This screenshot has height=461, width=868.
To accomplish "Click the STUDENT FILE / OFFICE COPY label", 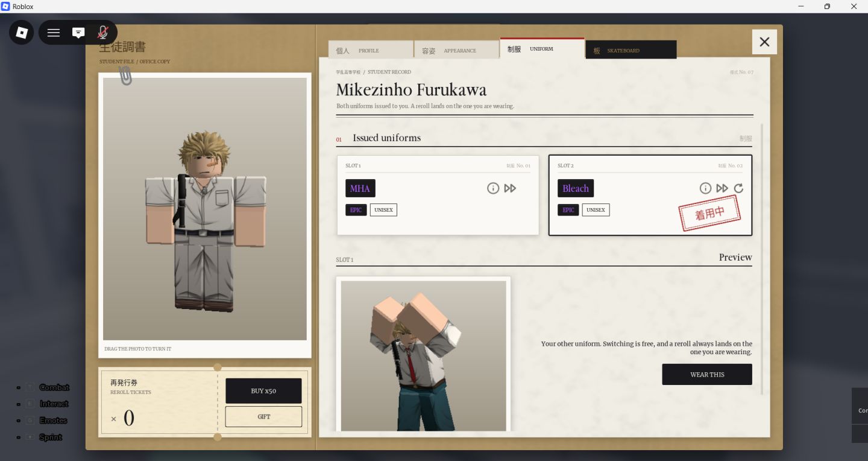I will [x=135, y=62].
